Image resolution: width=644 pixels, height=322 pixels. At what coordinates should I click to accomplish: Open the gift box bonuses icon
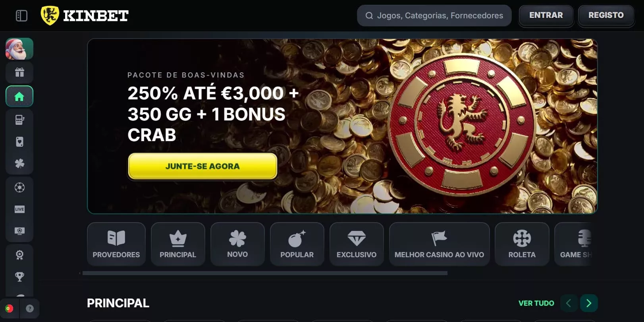(19, 72)
